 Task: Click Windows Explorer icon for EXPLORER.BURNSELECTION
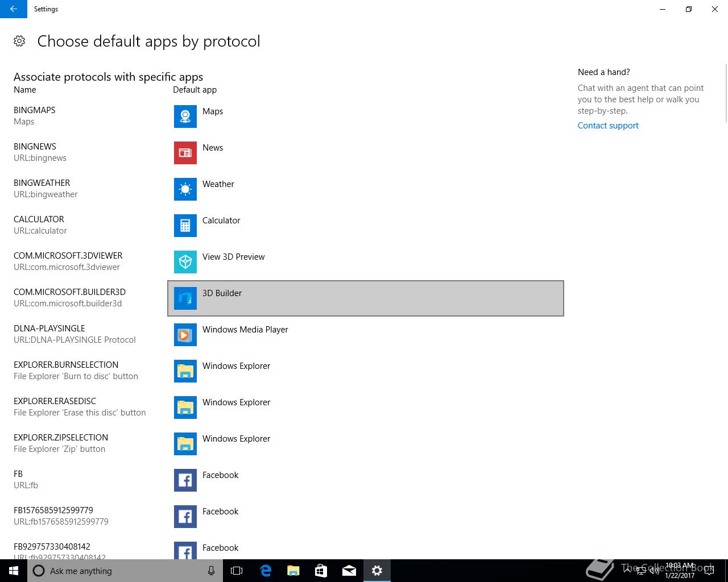pyautogui.click(x=185, y=371)
